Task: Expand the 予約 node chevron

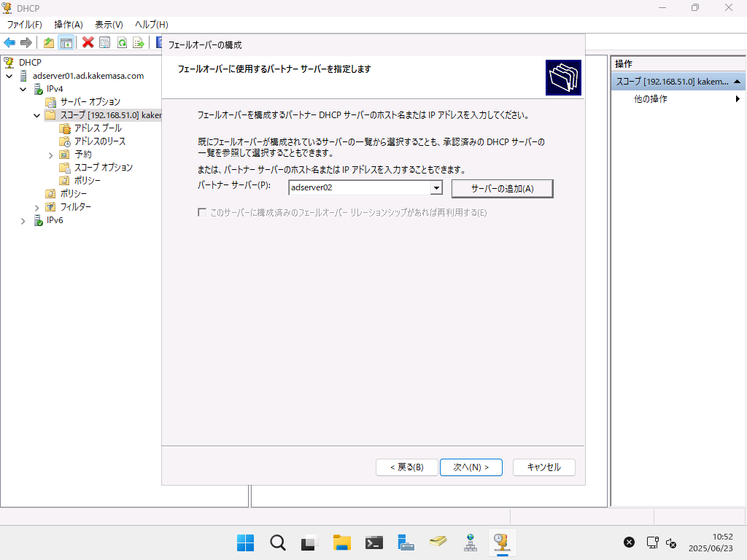Action: point(50,155)
